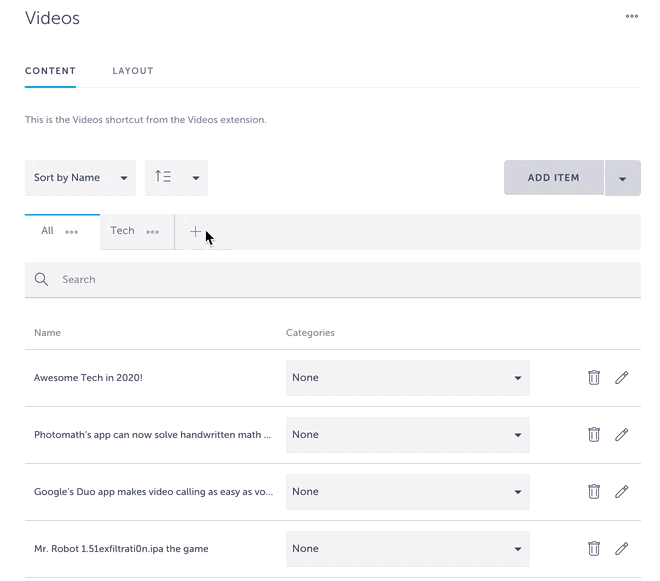The image size is (660, 581).
Task: Edit the Awesome Tech in 2020! video
Action: (x=621, y=377)
